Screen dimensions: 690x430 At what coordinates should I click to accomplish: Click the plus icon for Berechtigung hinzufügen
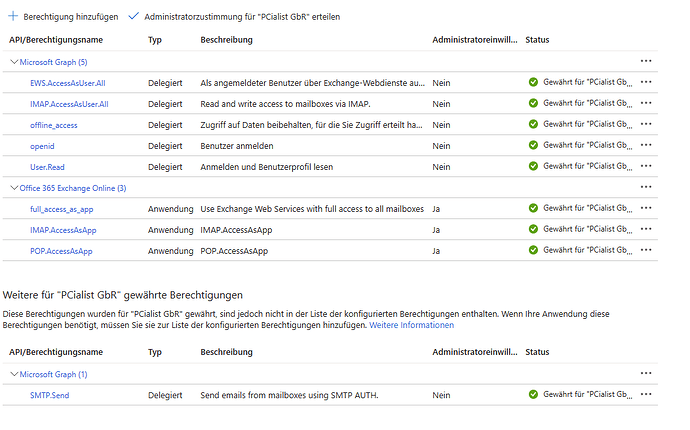(x=13, y=16)
